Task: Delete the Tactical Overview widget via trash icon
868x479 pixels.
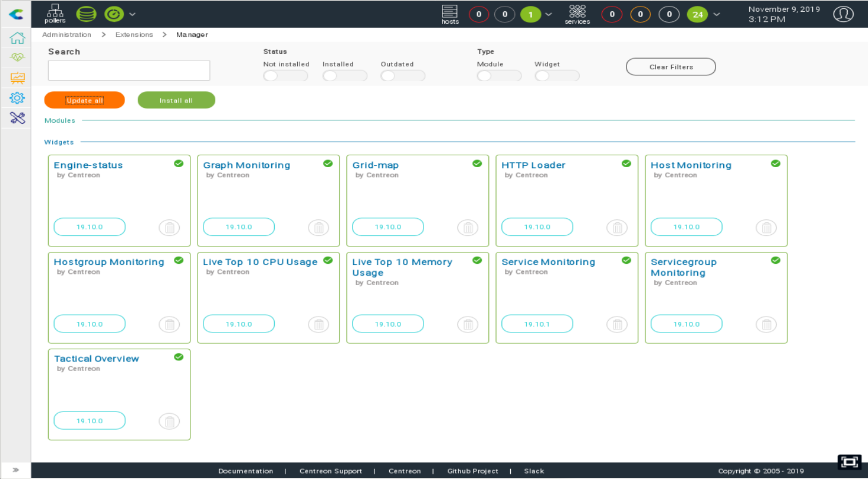Action: 169,421
